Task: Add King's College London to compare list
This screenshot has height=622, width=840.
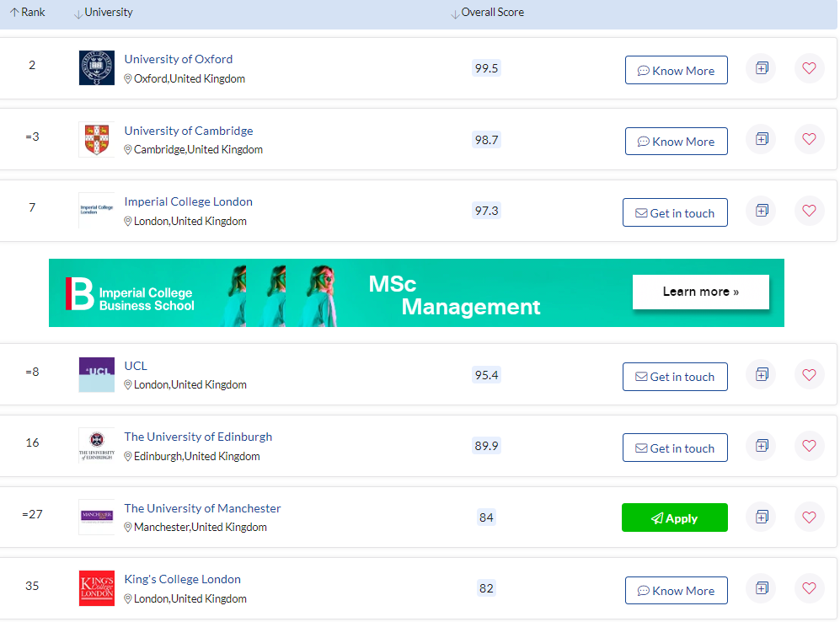Action: coord(762,588)
